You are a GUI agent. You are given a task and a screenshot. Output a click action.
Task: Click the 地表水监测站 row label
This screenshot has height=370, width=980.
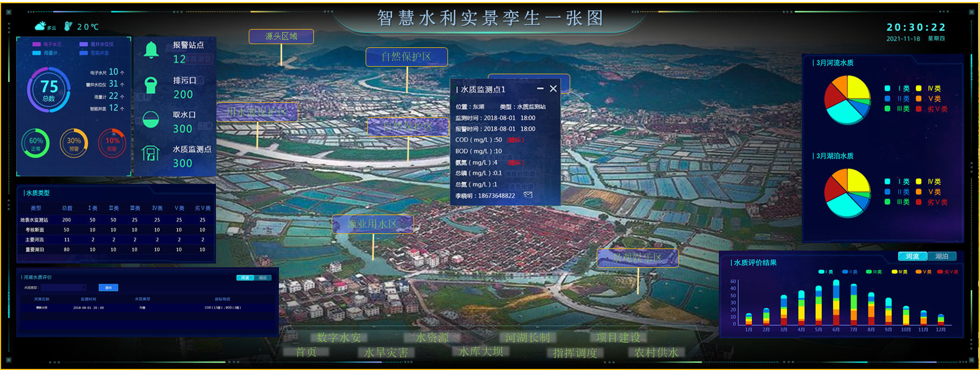click(34, 219)
